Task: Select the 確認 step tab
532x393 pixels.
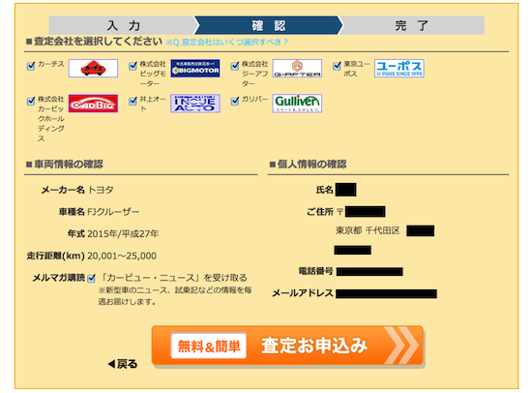Action: [269, 25]
